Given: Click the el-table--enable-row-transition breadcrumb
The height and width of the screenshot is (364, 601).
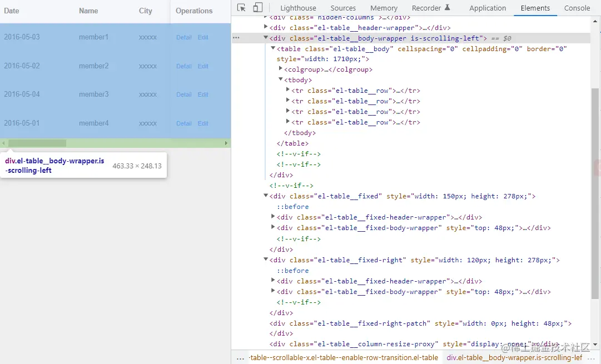Looking at the screenshot, I should [x=344, y=357].
